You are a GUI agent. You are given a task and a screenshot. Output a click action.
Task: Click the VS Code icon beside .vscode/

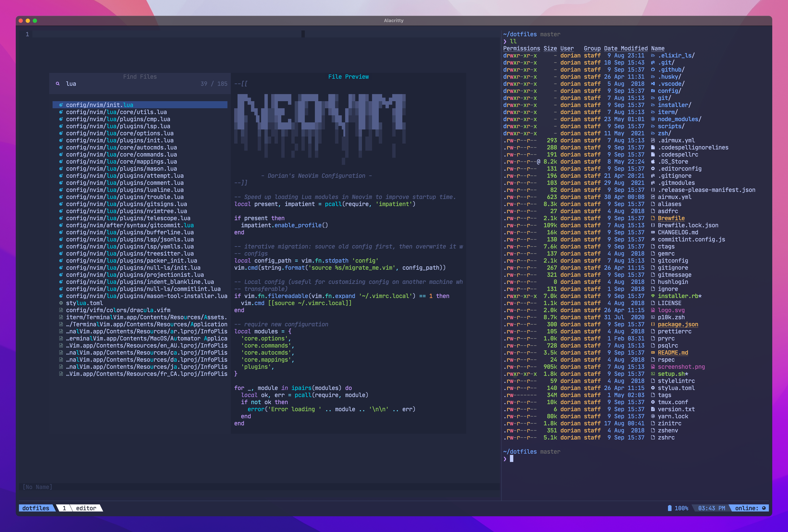click(653, 84)
